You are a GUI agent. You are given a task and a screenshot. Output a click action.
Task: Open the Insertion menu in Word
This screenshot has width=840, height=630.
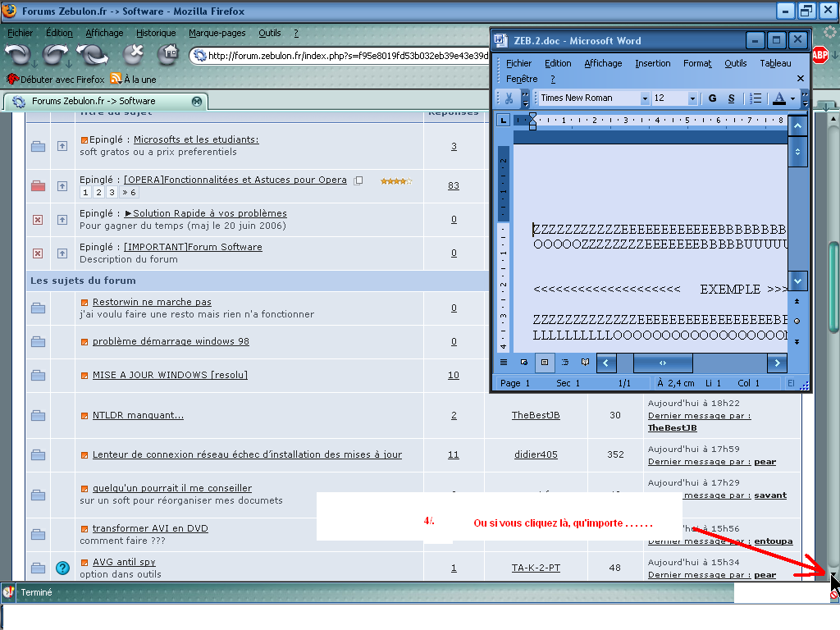[x=652, y=63]
